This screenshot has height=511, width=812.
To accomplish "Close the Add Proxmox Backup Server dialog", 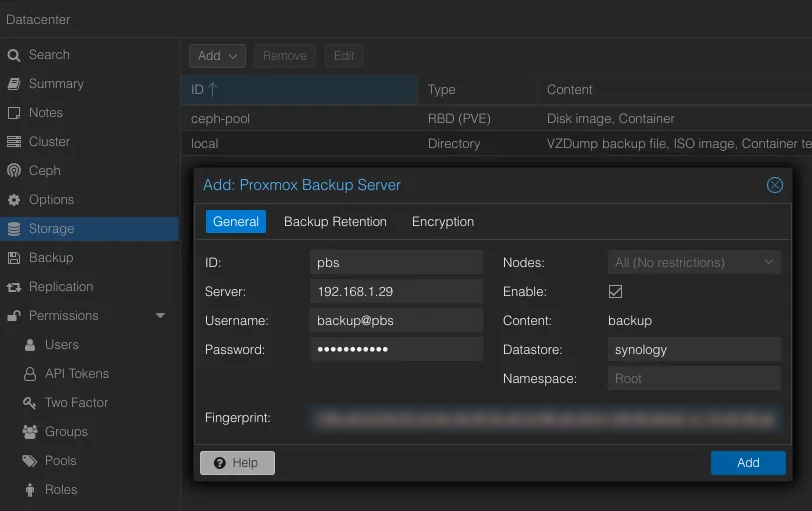I will [x=775, y=185].
